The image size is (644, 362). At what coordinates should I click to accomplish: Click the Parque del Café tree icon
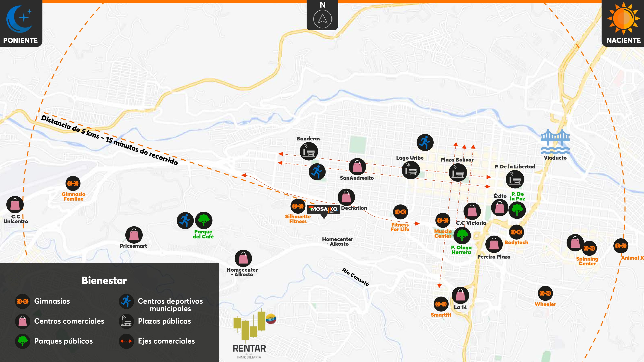point(204,220)
